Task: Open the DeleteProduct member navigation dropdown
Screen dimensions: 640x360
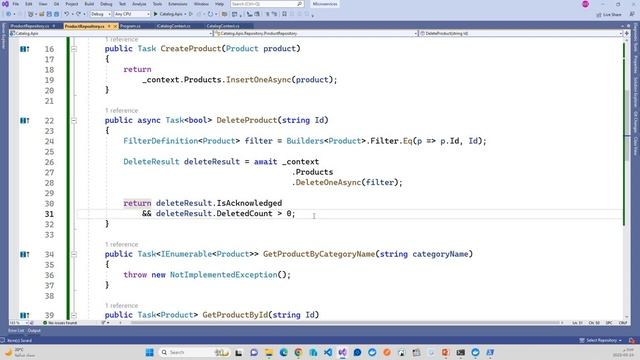Action: [x=521, y=33]
